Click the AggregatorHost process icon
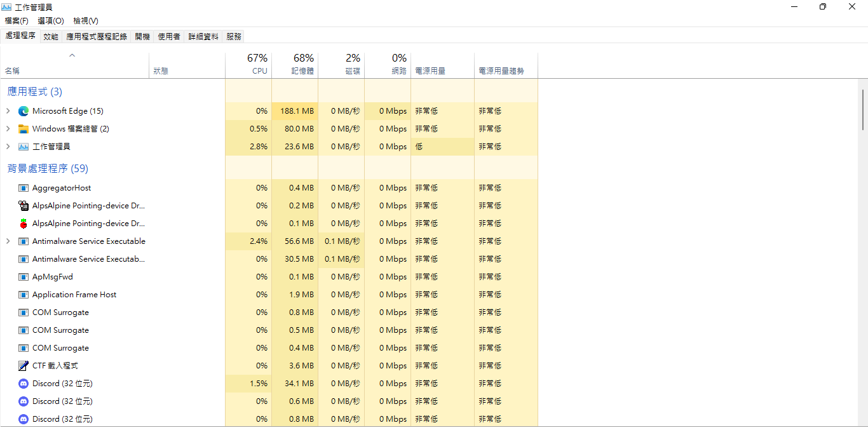The width and height of the screenshot is (868, 430). 23,187
